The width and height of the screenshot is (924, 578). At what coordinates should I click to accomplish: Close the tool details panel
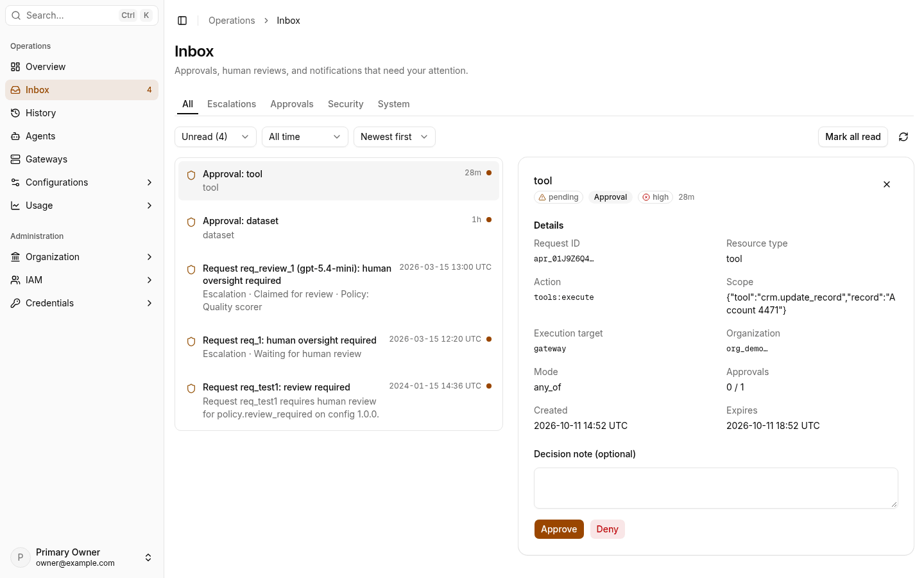pyautogui.click(x=887, y=184)
